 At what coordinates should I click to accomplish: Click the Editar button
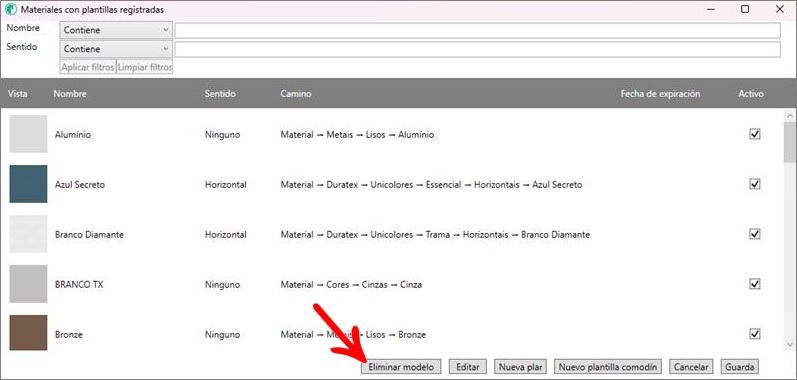(x=468, y=367)
